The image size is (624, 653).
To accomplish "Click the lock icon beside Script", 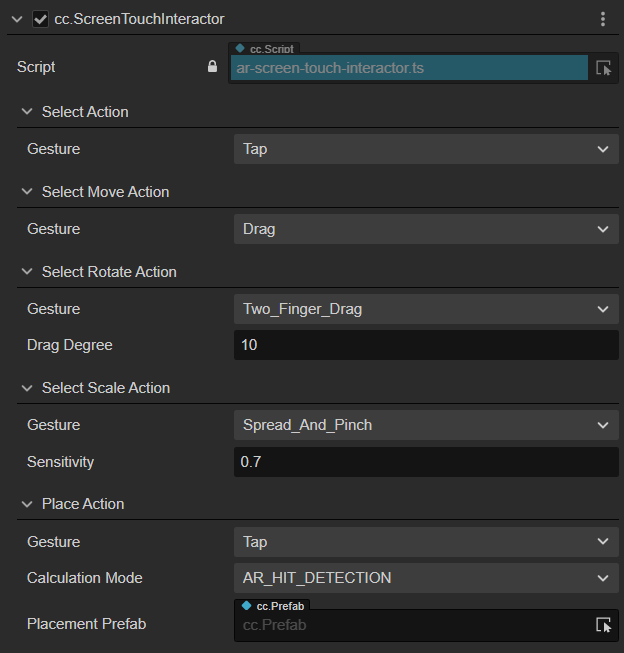I will pyautogui.click(x=211, y=67).
